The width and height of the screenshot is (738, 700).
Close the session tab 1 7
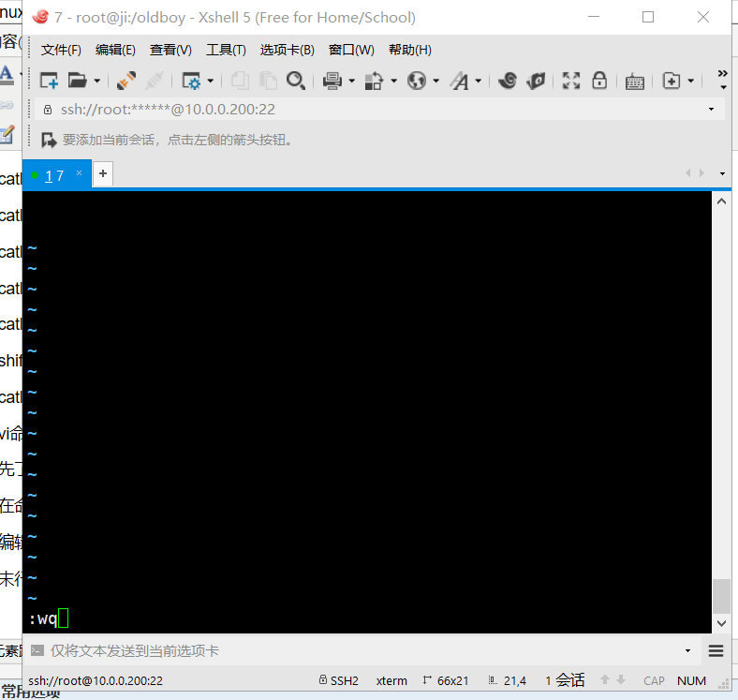coord(79,172)
